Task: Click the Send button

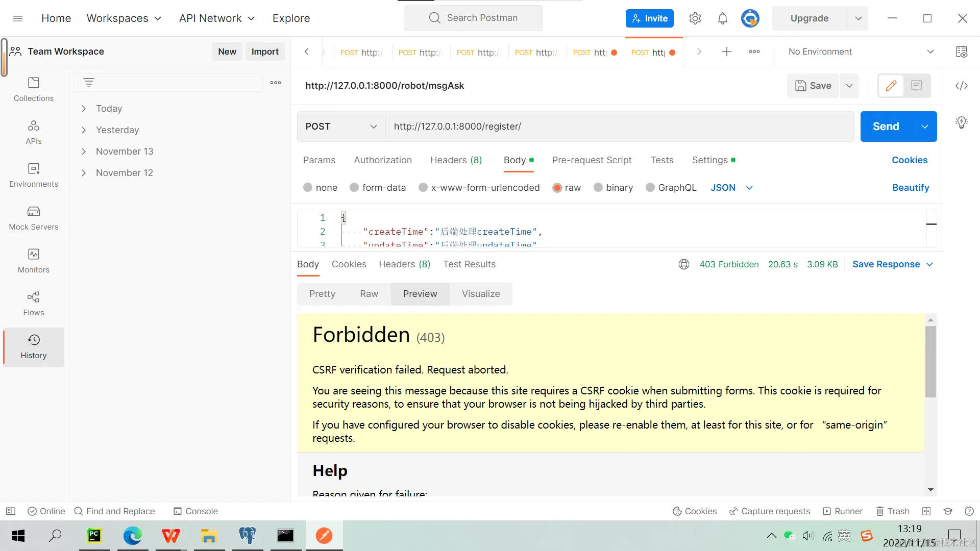Action: (886, 127)
